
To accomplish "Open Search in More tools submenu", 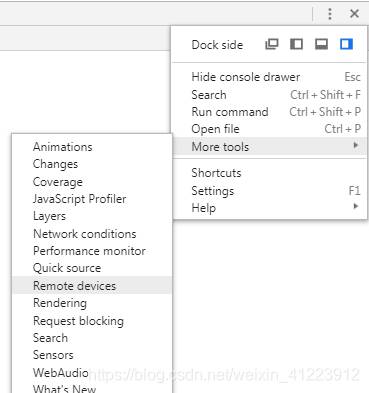I will [x=92, y=338].
